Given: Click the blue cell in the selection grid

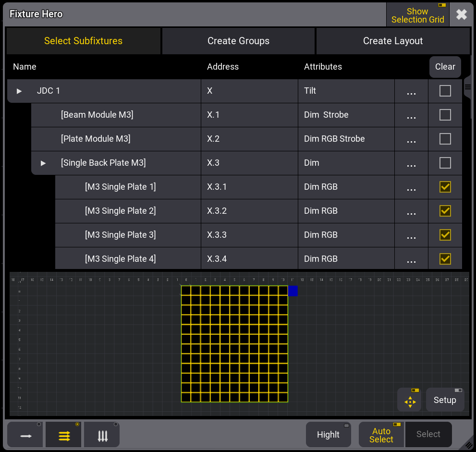Looking at the screenshot, I should 293,291.
